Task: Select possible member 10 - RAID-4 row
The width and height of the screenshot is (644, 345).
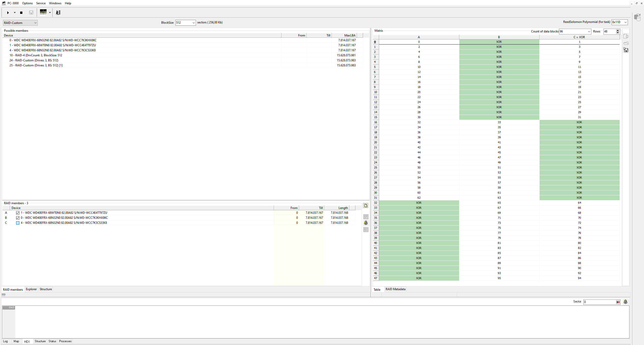Action: 183,55
